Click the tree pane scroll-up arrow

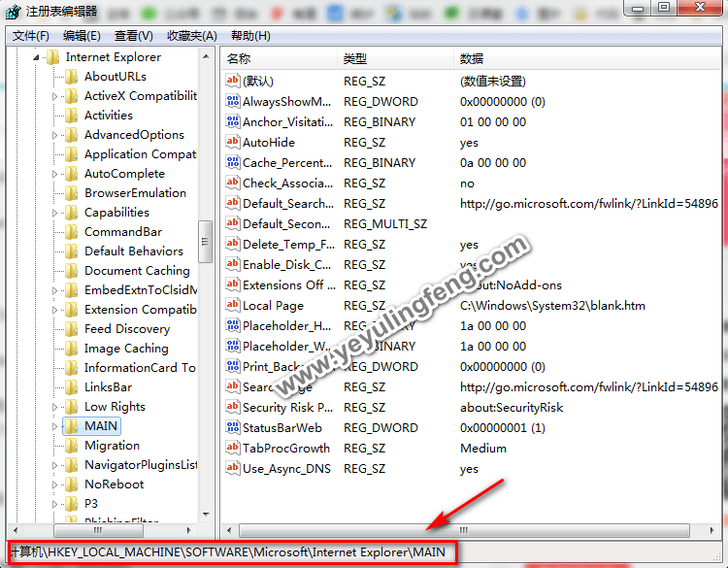point(206,56)
